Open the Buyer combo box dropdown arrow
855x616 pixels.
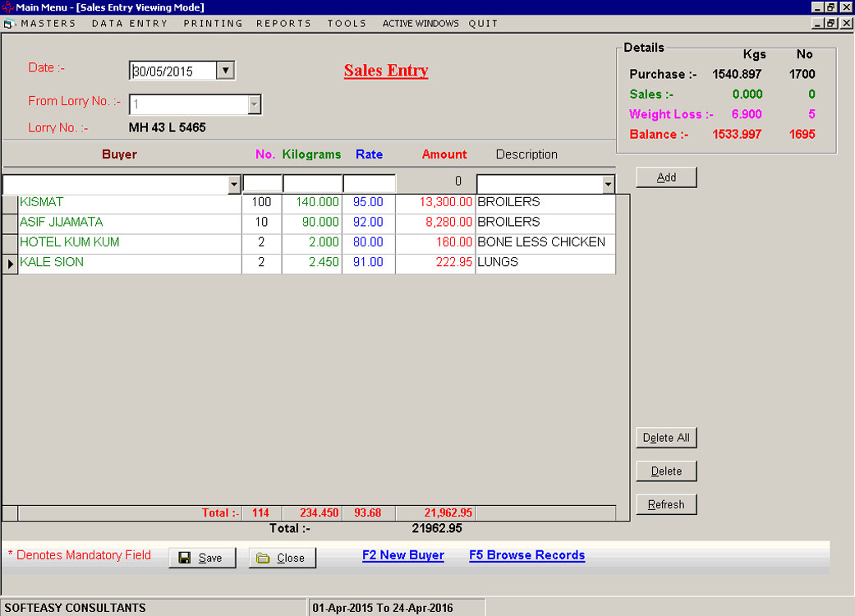(234, 184)
